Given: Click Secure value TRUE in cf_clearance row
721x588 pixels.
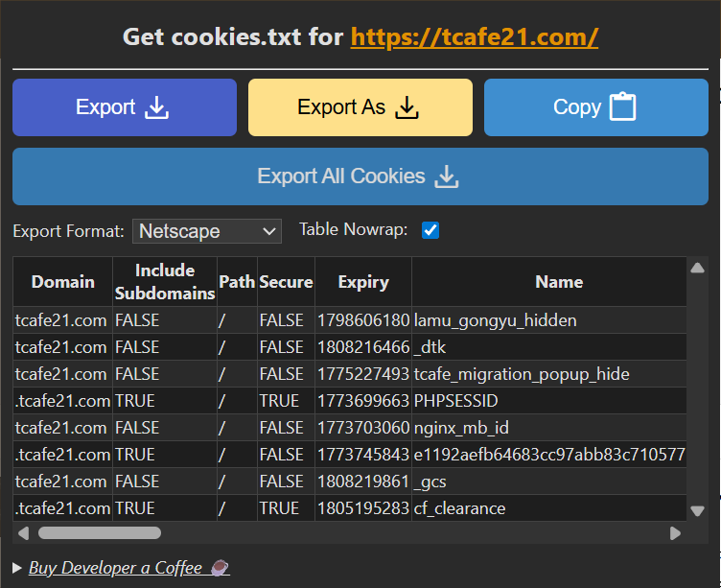Looking at the screenshot, I should [x=279, y=508].
